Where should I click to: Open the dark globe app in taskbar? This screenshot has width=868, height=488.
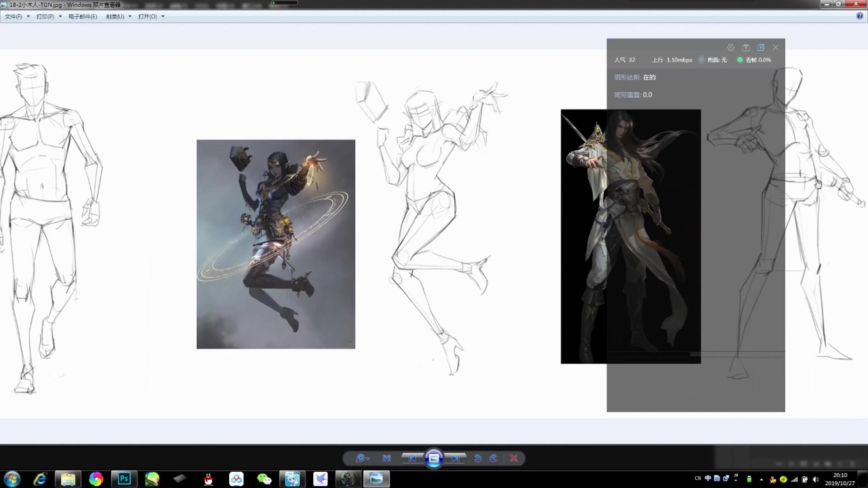click(x=348, y=479)
